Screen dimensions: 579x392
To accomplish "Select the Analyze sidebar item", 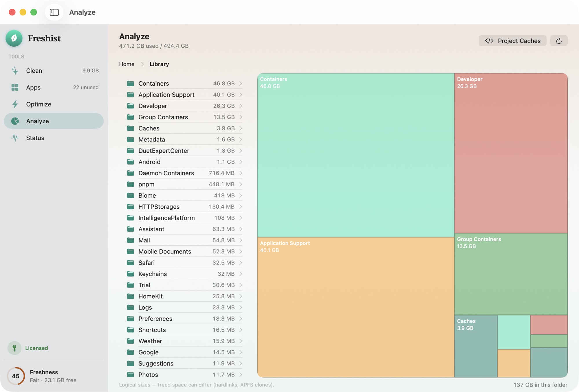I will (54, 121).
